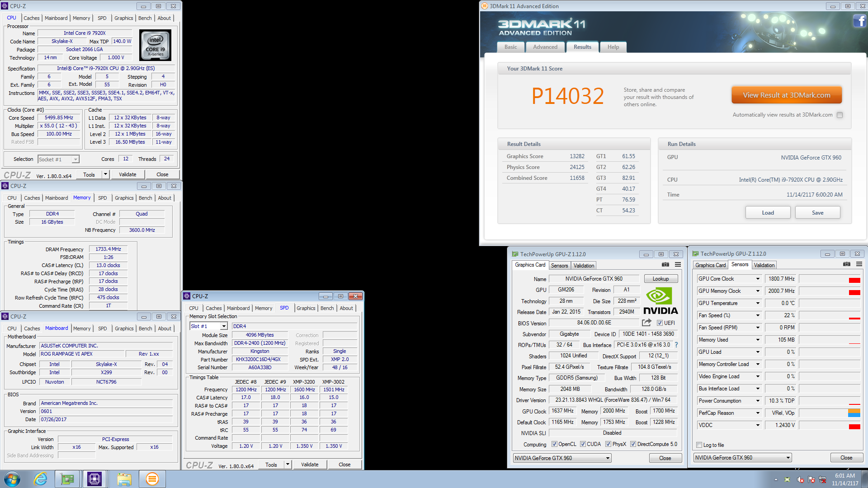Toggle UEFI checkbox in GPU-Z

pos(660,323)
